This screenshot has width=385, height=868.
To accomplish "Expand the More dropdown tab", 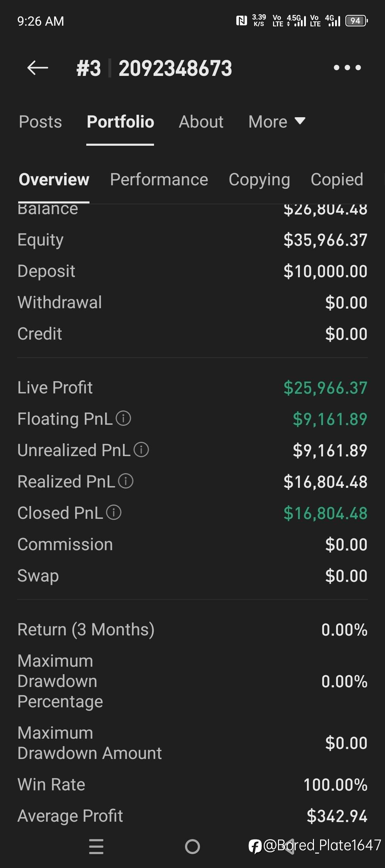I will (277, 122).
